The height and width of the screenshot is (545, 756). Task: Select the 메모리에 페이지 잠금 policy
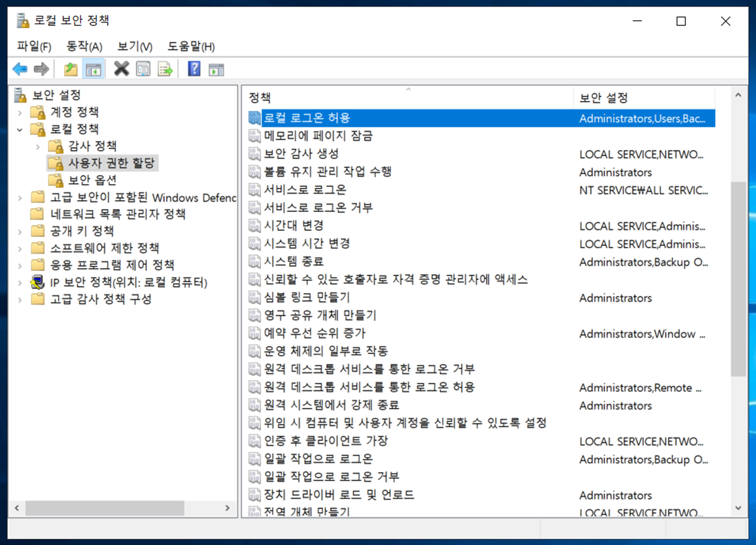[x=318, y=136]
